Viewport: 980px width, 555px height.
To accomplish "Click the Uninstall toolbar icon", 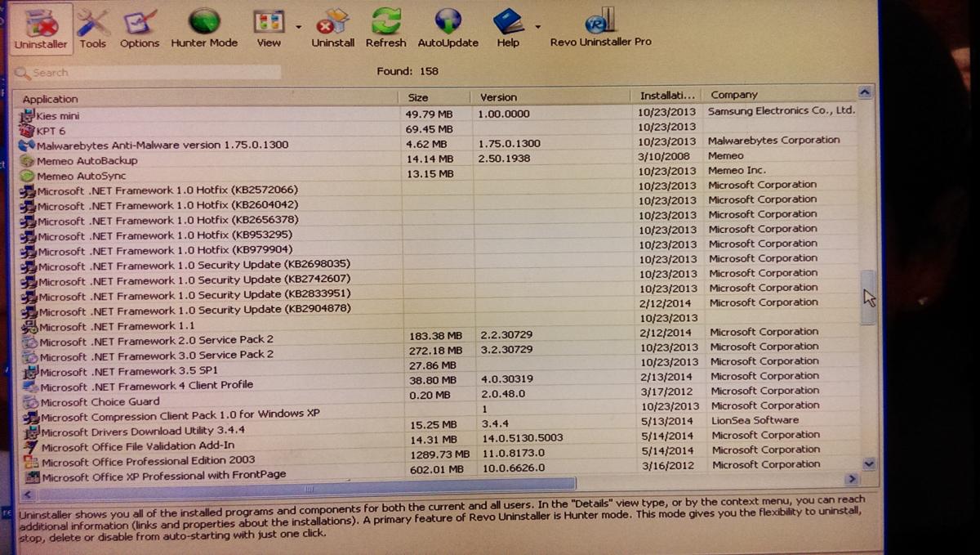I will pos(332,29).
